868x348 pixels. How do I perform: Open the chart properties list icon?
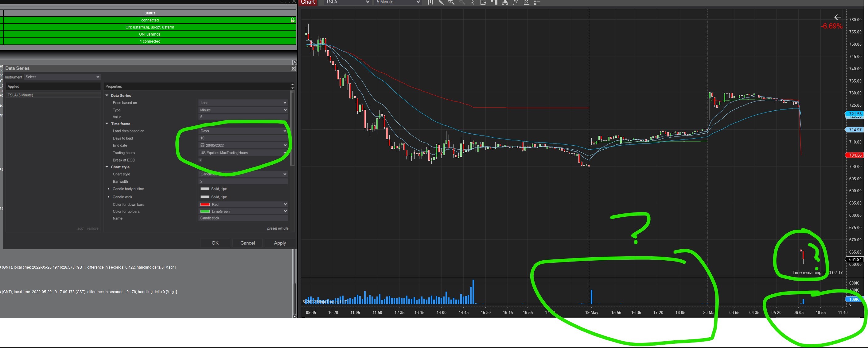(x=537, y=2)
